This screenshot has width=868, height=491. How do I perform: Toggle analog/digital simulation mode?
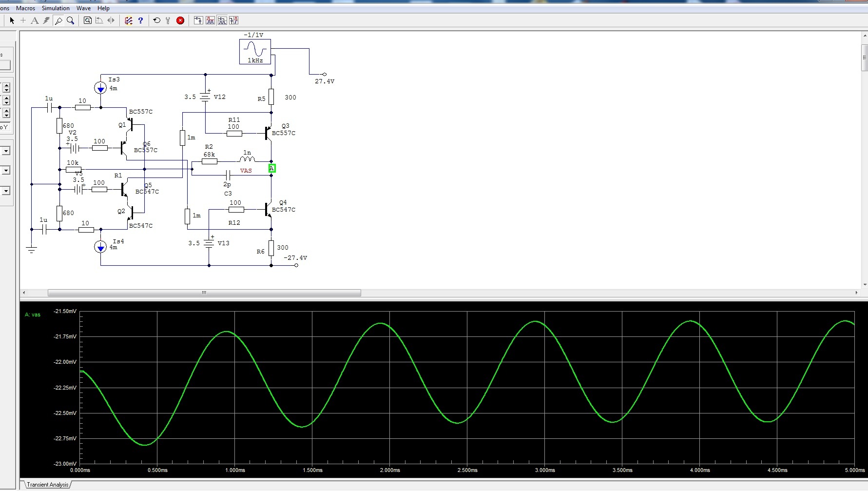pyautogui.click(x=129, y=20)
